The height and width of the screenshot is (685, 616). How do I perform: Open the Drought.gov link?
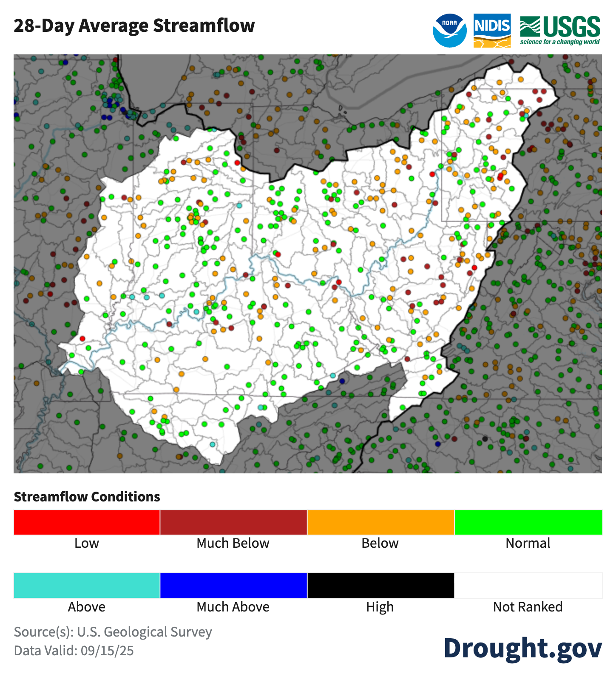(x=522, y=648)
